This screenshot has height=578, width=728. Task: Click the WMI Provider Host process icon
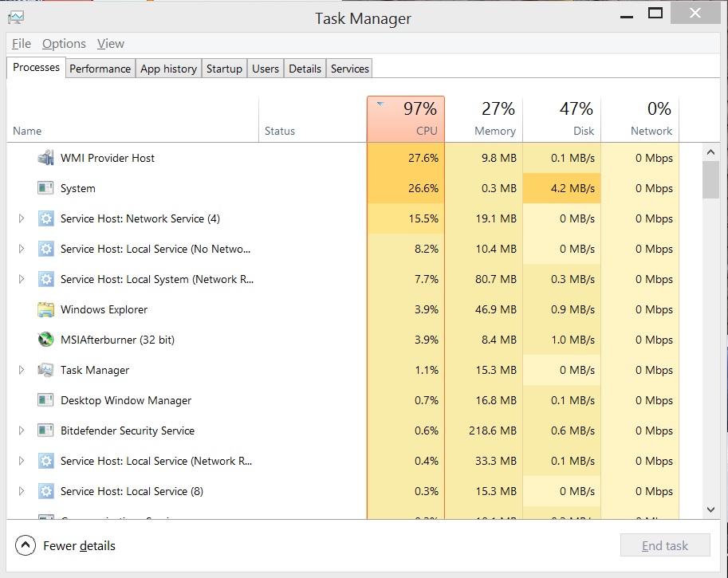[45, 158]
